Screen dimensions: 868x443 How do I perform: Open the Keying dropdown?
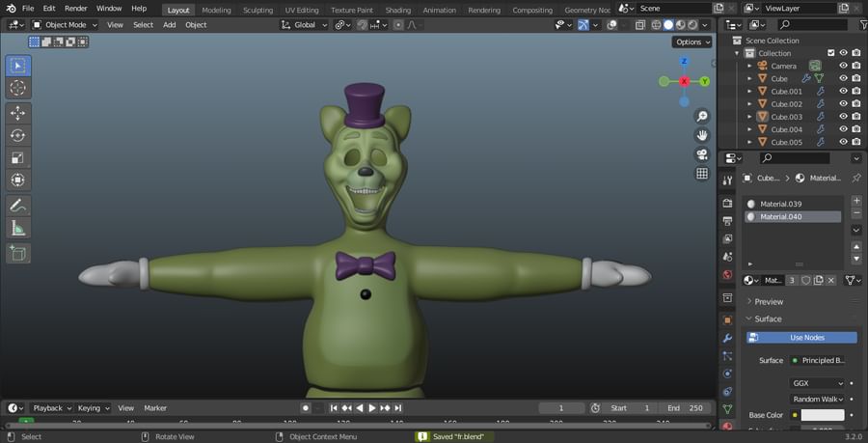pos(93,408)
